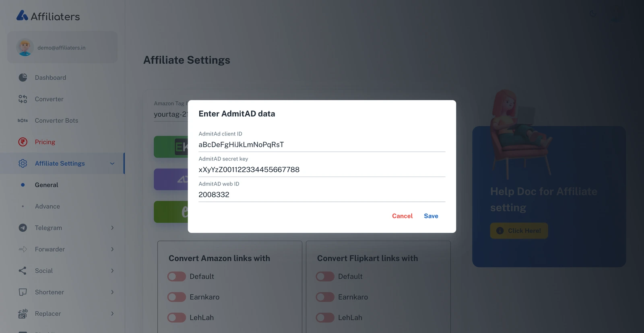Click the green EK Earnkaro button
644x333 pixels.
click(171, 147)
